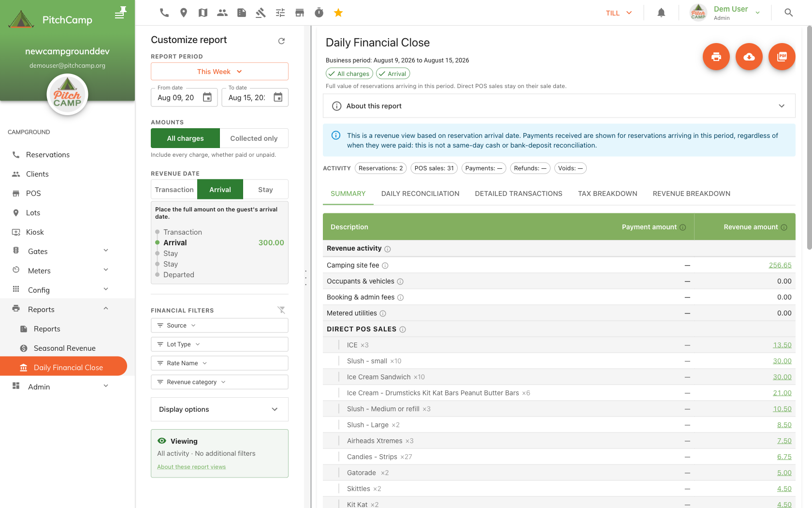
Task: Switch to Summary tab
Action: 348,194
